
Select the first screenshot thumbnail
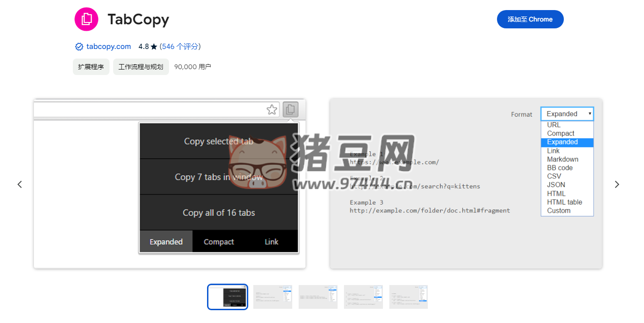click(x=228, y=297)
